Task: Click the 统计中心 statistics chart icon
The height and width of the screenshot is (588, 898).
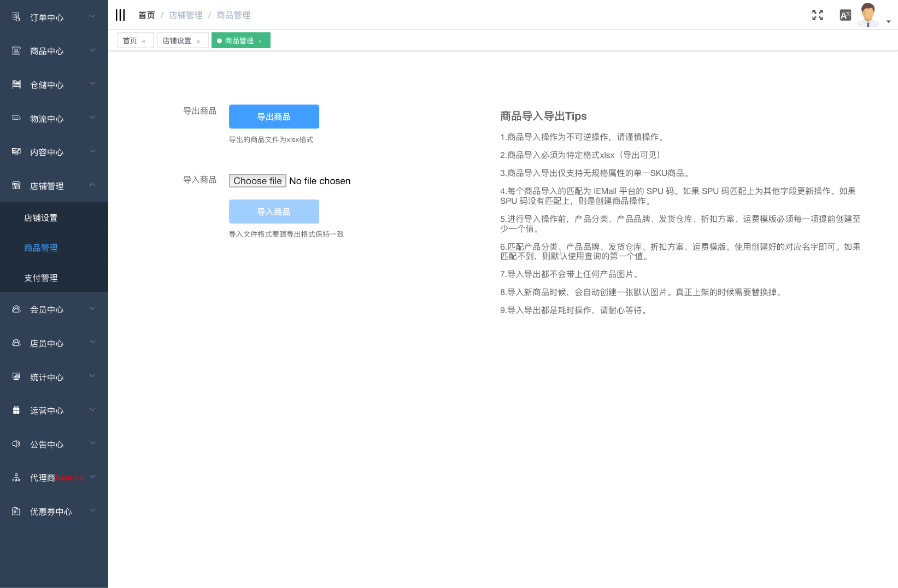Action: tap(16, 377)
